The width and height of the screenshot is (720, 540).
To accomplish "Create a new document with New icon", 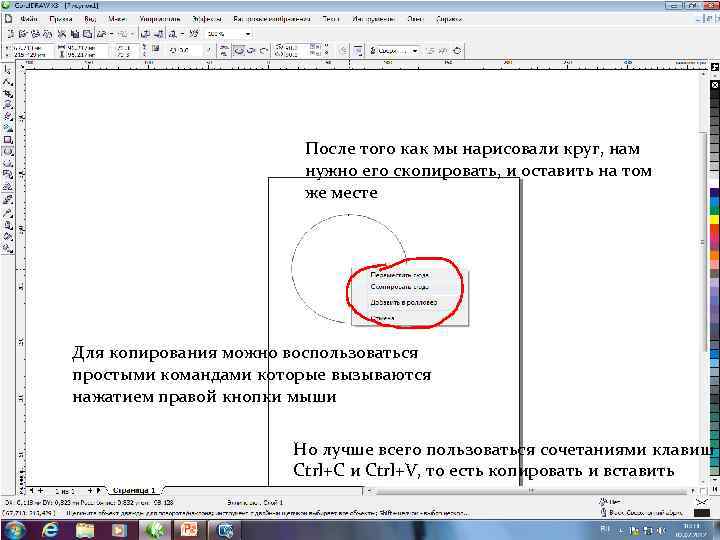I will (11, 34).
